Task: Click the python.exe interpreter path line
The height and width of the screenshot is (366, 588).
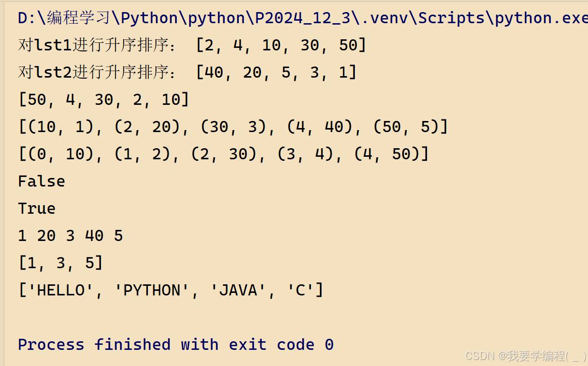Action: point(303,18)
